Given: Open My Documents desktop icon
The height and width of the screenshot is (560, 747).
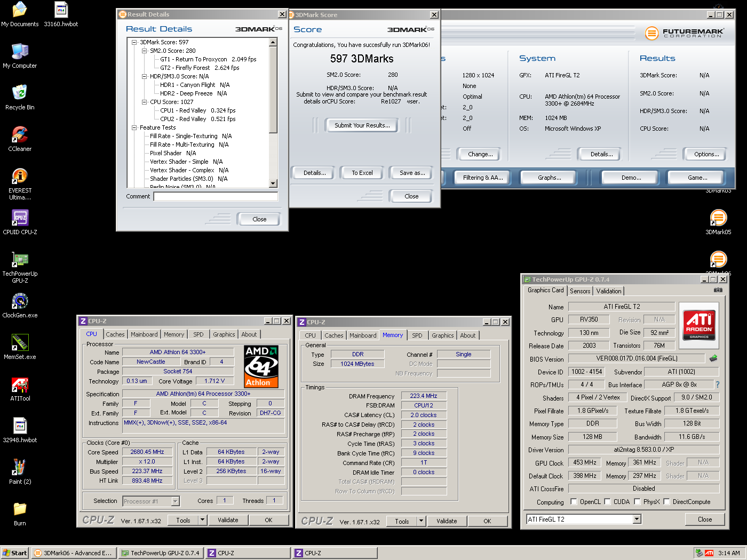Looking at the screenshot, I should point(20,14).
